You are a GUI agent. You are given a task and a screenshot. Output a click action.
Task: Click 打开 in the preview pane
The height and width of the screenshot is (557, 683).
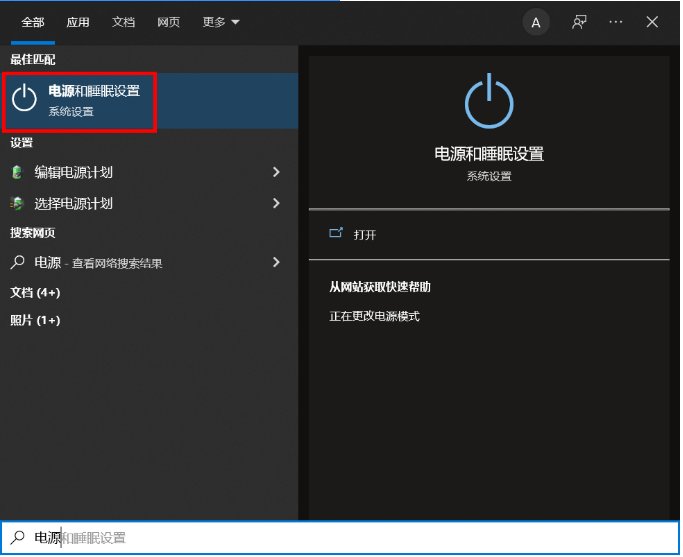[365, 235]
